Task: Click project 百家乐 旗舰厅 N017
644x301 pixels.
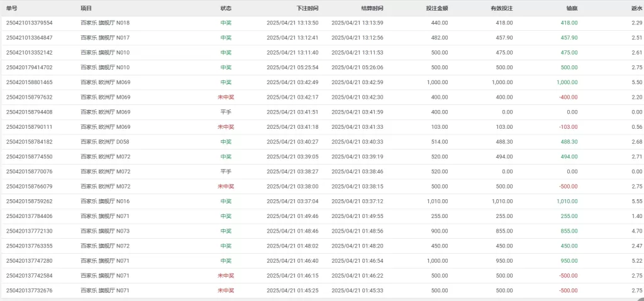Action: [x=105, y=38]
